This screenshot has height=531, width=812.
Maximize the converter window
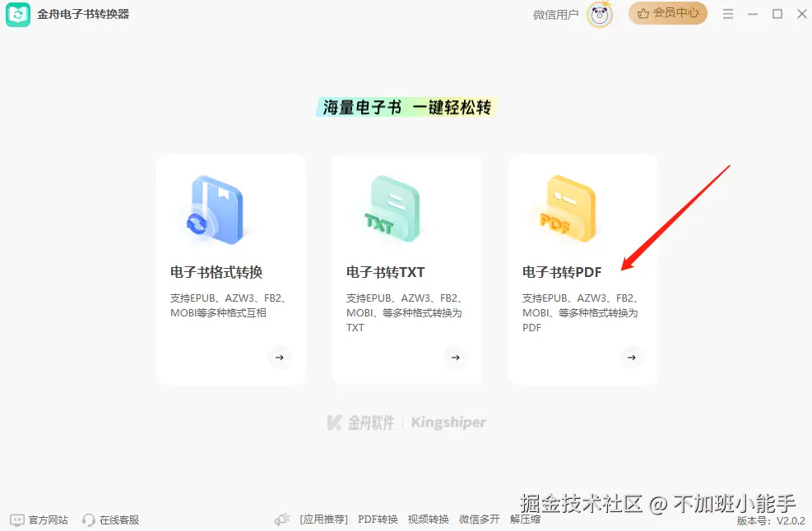click(777, 14)
